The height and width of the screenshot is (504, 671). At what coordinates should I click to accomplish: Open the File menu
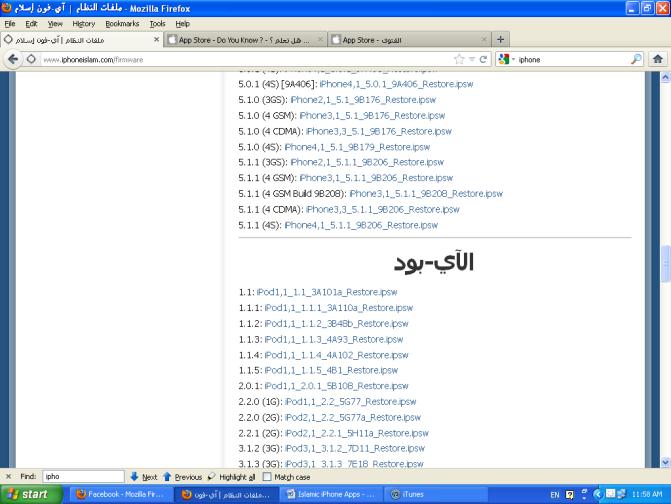9,24
